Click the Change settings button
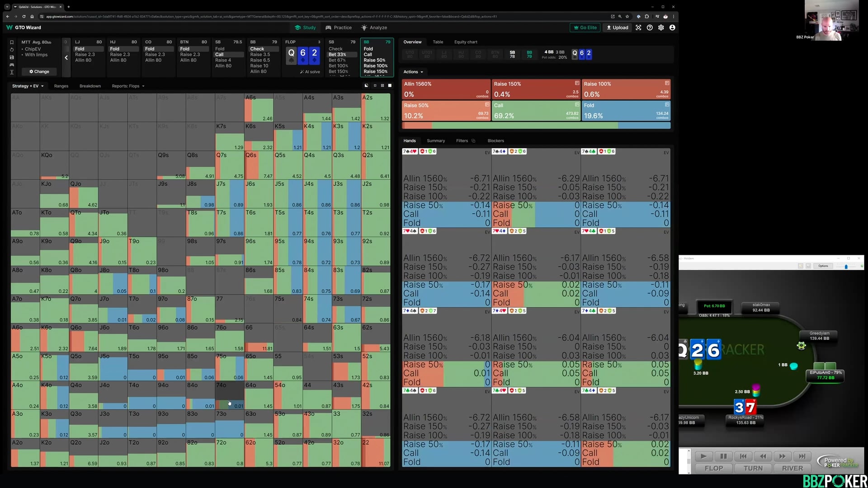868x488 pixels. click(39, 71)
